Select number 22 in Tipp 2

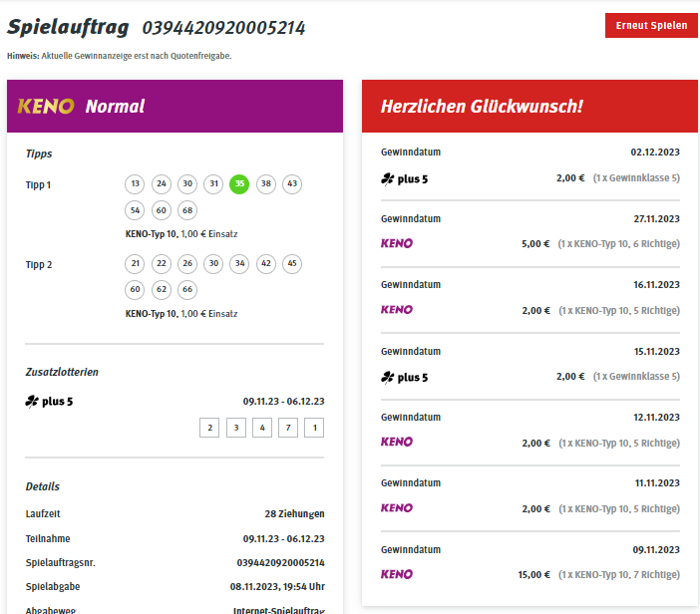click(x=162, y=264)
